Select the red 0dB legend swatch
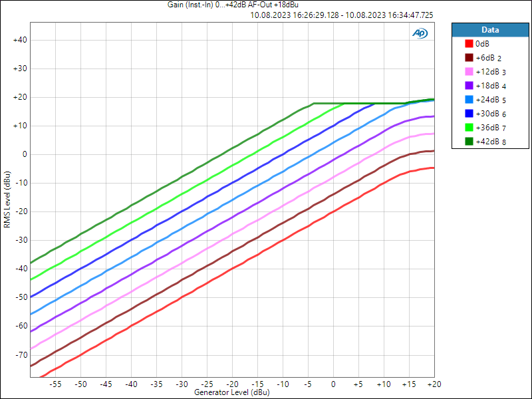Viewport: 532px width, 399px height. pyautogui.click(x=469, y=44)
